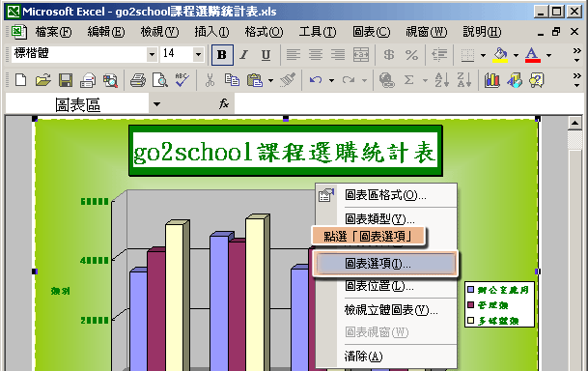Choose 圖表類型(Y) from the context menu
588x371 pixels.
(x=385, y=218)
